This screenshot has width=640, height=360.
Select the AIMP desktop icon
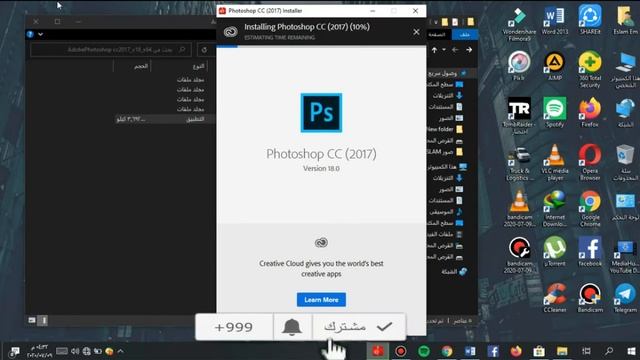coord(555,66)
